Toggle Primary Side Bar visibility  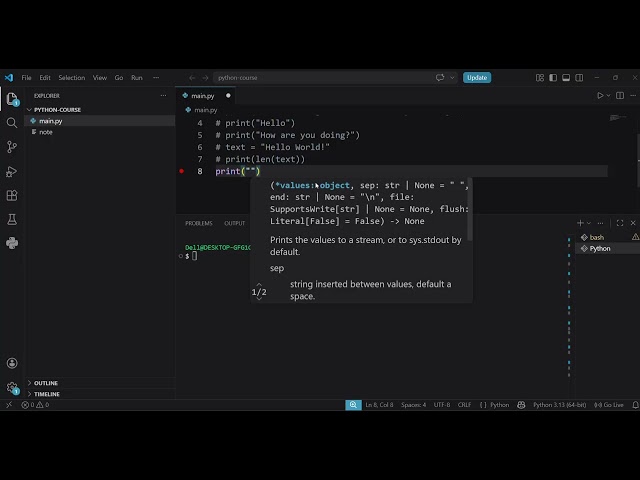click(x=553, y=78)
